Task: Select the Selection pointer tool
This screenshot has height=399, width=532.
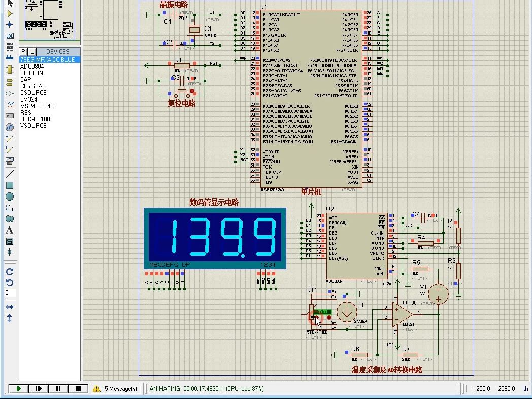Action: coord(10,4)
